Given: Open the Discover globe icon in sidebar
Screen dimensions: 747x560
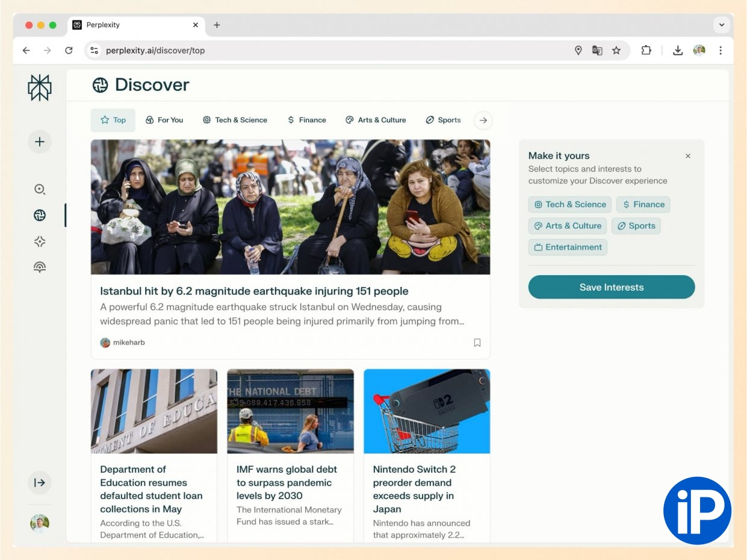Looking at the screenshot, I should coord(40,215).
